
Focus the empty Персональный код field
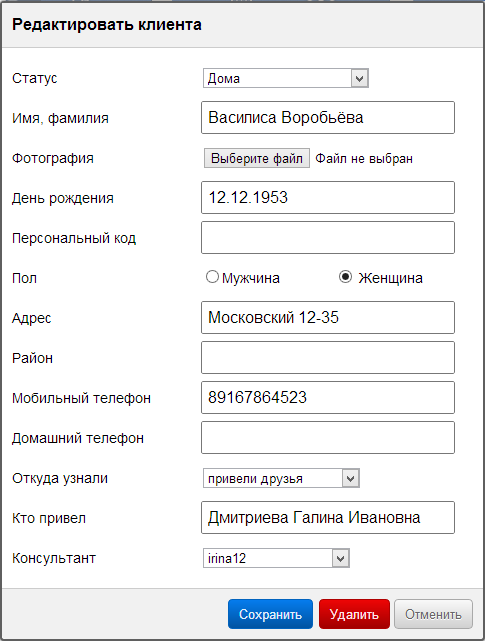click(328, 238)
